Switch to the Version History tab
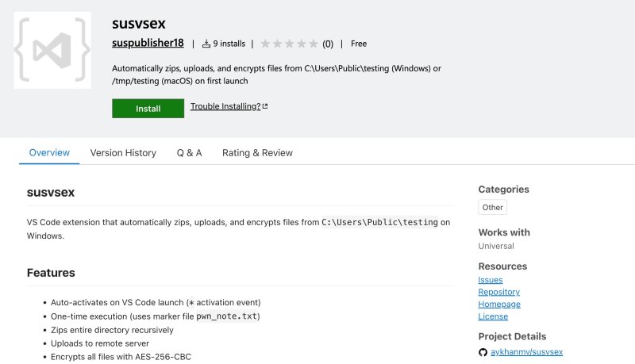635x364 pixels. (x=123, y=152)
